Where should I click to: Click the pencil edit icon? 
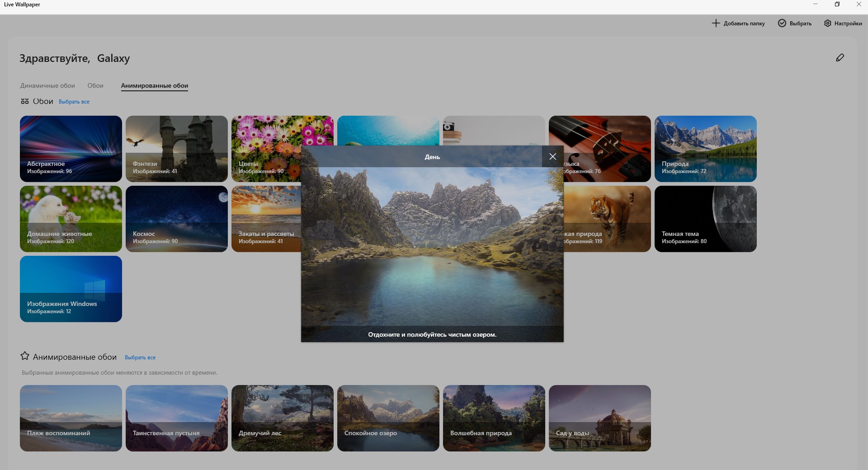click(840, 57)
